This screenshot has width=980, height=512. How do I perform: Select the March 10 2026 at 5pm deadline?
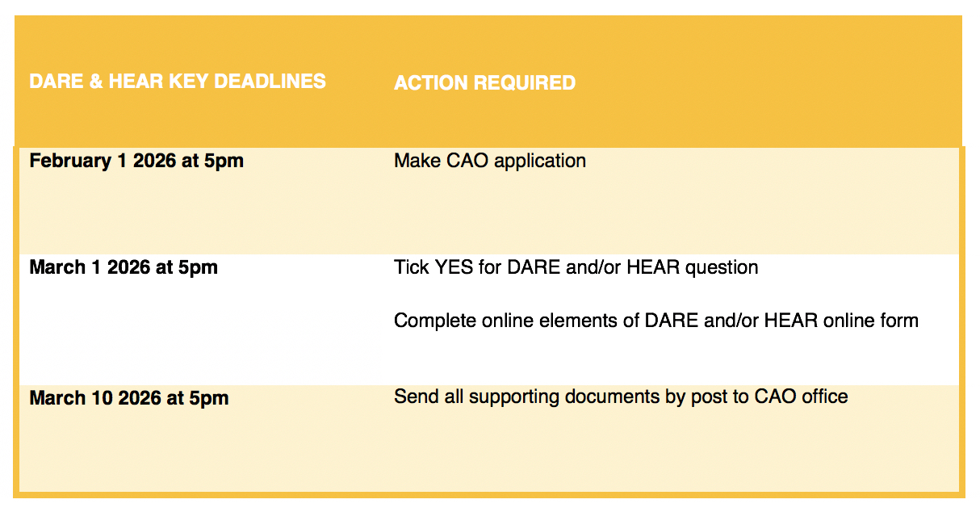point(129,398)
